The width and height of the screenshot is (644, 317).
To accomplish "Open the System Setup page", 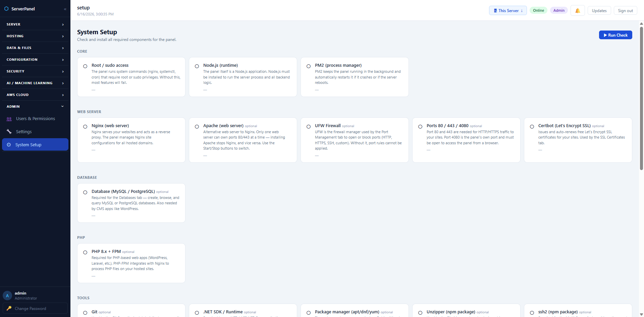I will pos(35,145).
